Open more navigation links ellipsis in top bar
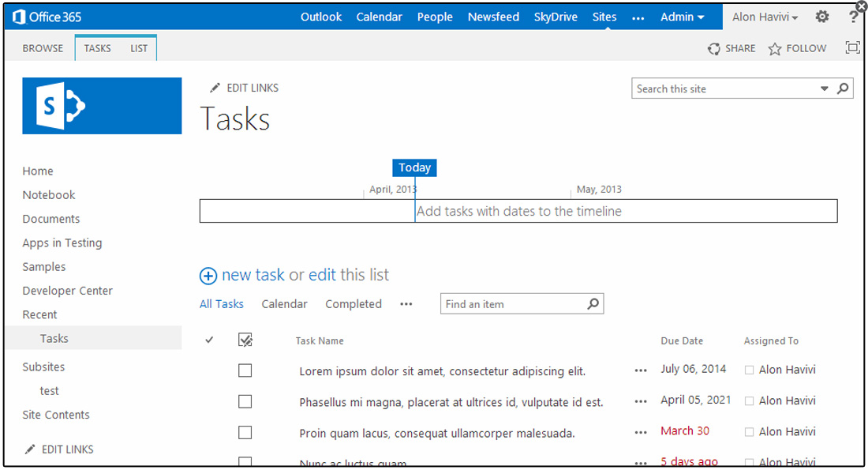Image resolution: width=868 pixels, height=470 pixels. pyautogui.click(x=638, y=17)
